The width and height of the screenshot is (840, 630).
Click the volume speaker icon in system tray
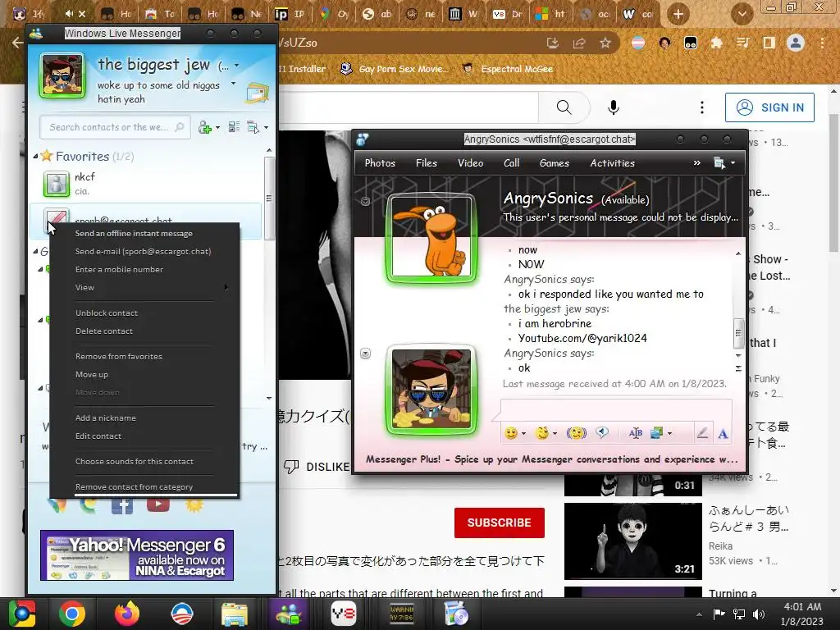tap(759, 614)
